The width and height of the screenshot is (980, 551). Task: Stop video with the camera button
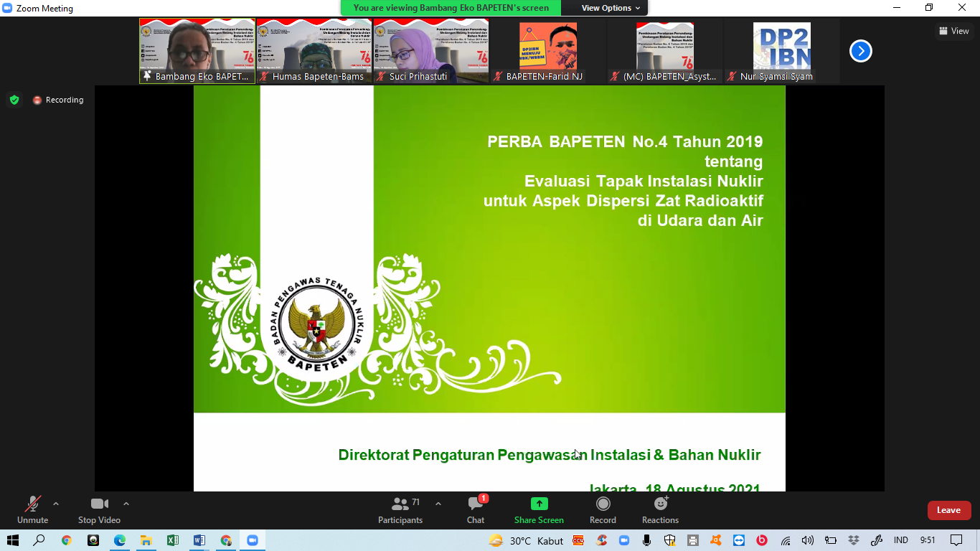click(x=99, y=510)
